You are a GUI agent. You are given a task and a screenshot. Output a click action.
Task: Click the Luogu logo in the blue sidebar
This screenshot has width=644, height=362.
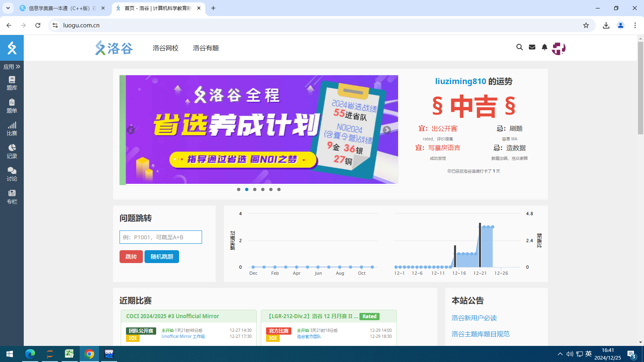click(12, 48)
